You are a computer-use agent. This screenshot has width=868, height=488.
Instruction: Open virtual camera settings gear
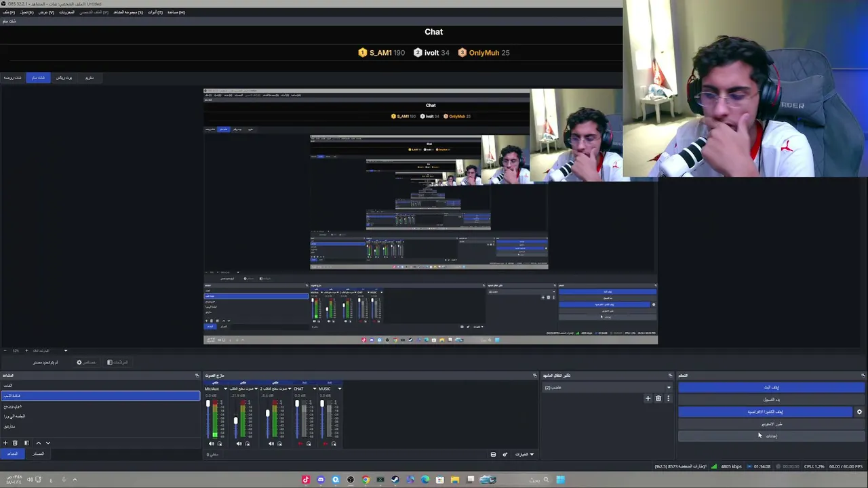click(x=859, y=411)
